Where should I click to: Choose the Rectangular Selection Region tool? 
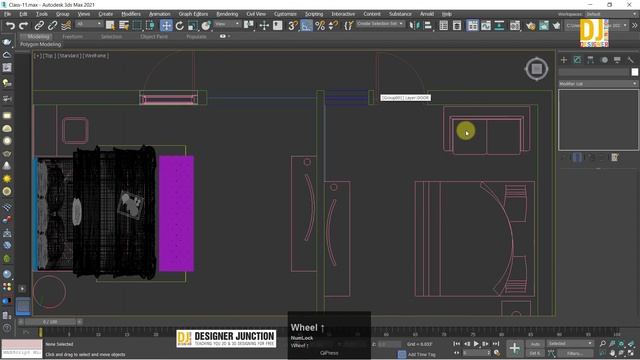point(137,26)
